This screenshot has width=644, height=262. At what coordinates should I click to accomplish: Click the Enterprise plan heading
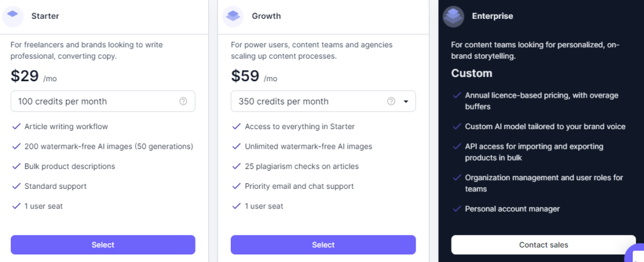pos(492,16)
